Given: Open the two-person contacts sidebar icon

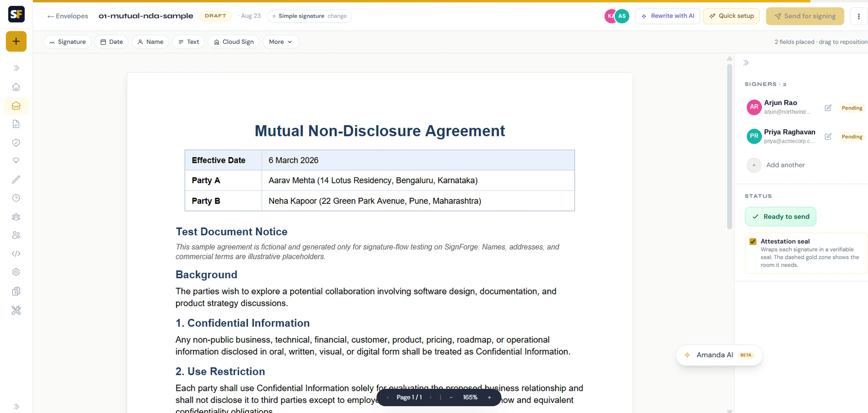Looking at the screenshot, I should [x=16, y=235].
